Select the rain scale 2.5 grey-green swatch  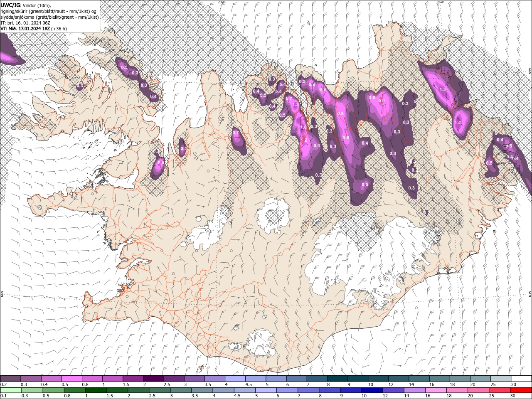159,390
